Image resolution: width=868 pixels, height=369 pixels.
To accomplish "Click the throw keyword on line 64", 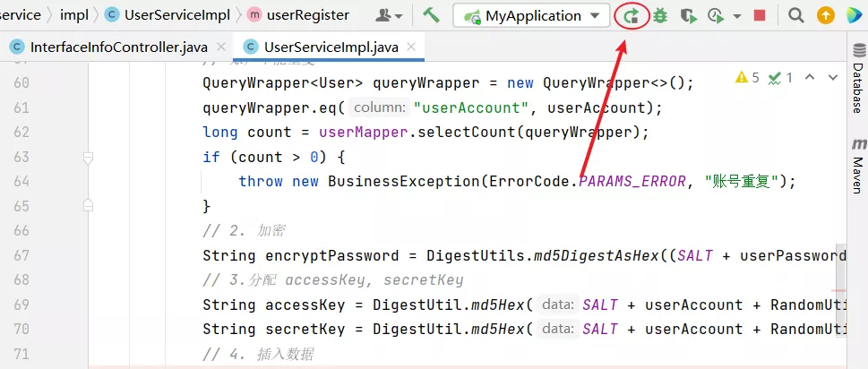I will (261, 182).
